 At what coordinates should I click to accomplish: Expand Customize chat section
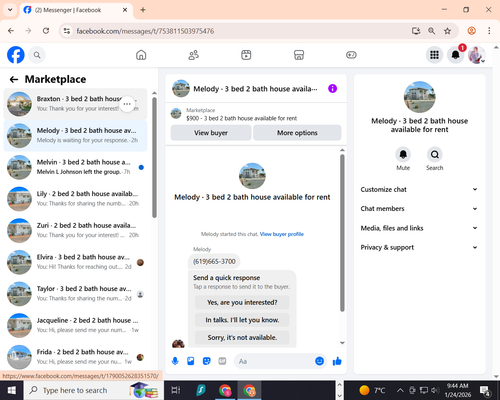(x=419, y=189)
